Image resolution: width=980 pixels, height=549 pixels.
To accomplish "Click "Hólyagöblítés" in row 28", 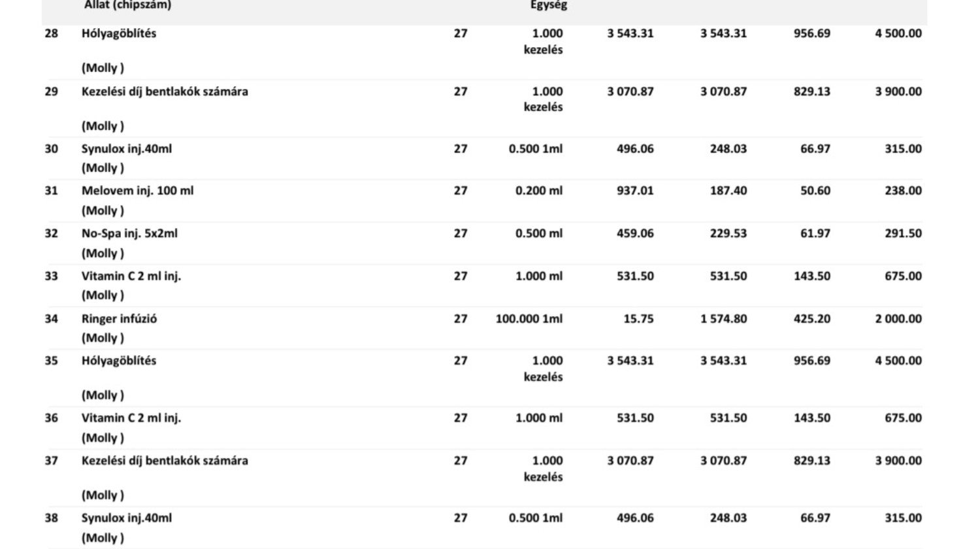I will (119, 33).
